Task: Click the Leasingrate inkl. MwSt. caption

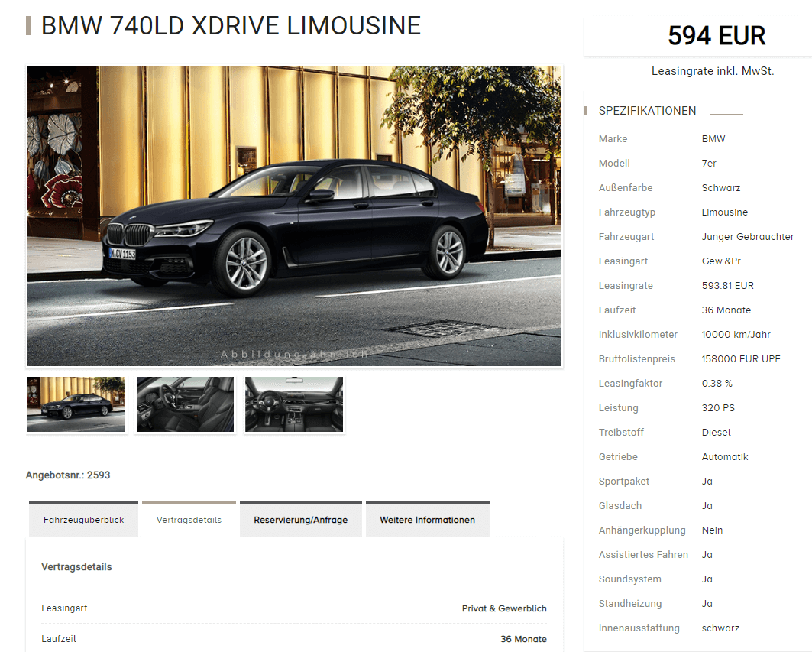Action: pyautogui.click(x=713, y=71)
